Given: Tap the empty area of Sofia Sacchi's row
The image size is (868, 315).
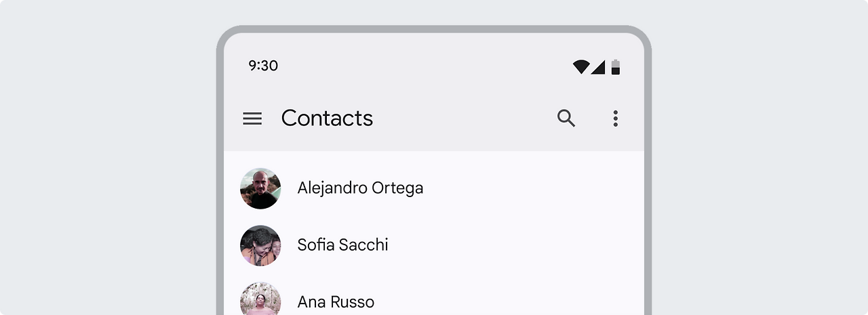Looking at the screenshot, I should 515,245.
